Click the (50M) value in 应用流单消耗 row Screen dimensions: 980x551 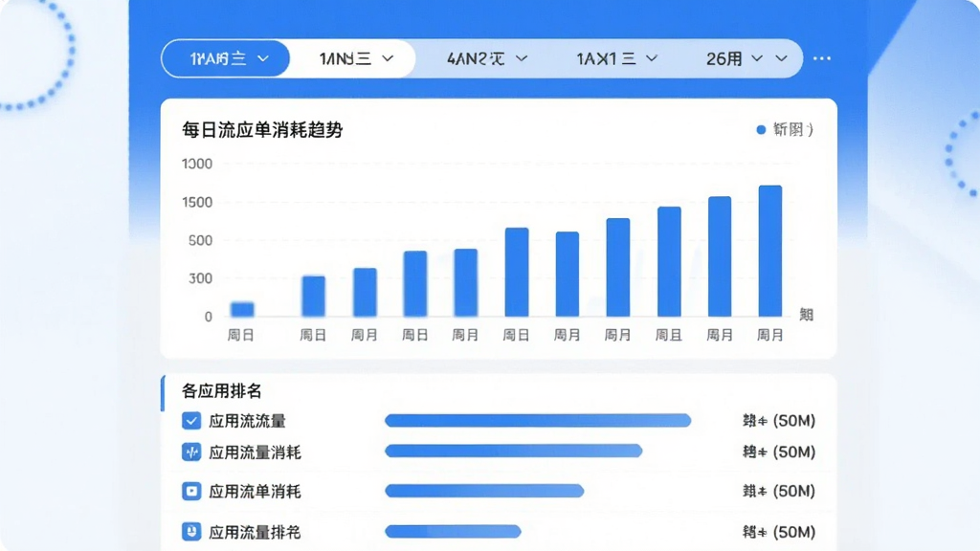(794, 492)
